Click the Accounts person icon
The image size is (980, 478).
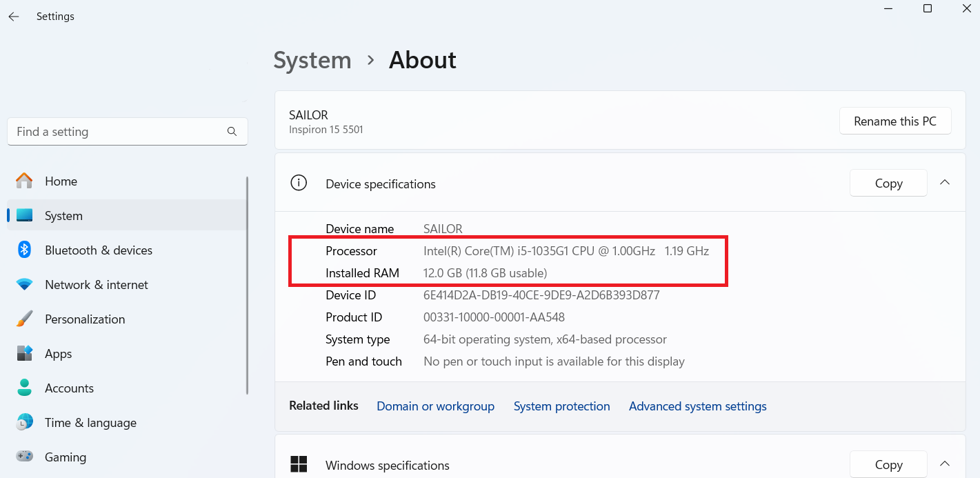[x=24, y=388]
